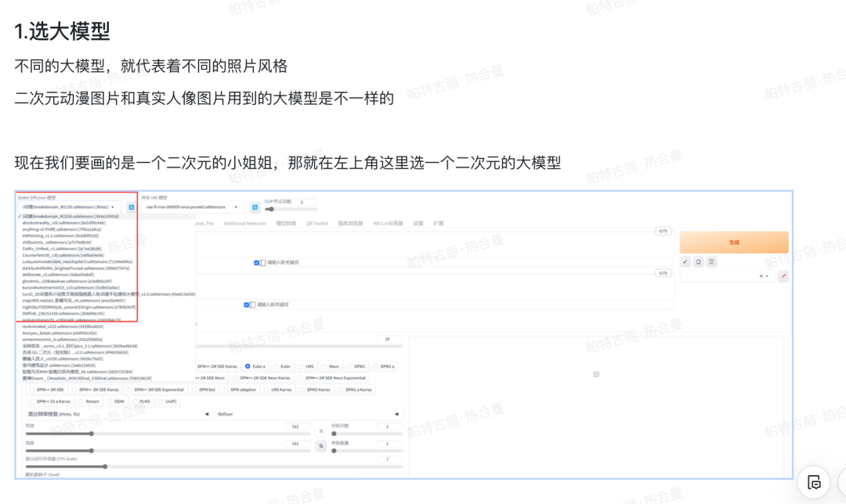
Task: Click the arrow icon below the generate button
Action: pos(685,262)
